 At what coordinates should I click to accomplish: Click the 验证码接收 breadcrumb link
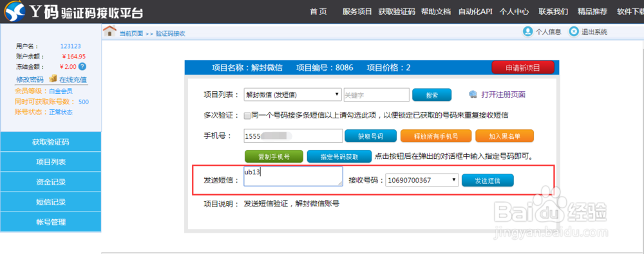171,33
